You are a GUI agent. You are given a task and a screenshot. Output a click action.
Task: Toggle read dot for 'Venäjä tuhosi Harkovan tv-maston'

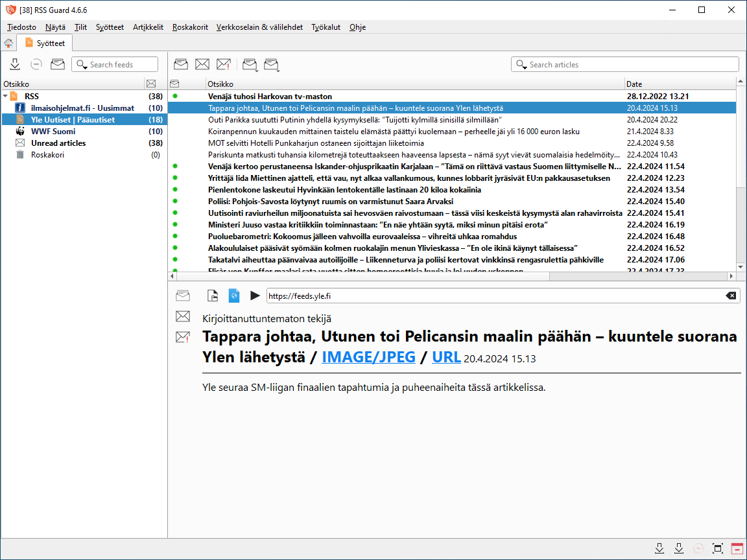[175, 96]
